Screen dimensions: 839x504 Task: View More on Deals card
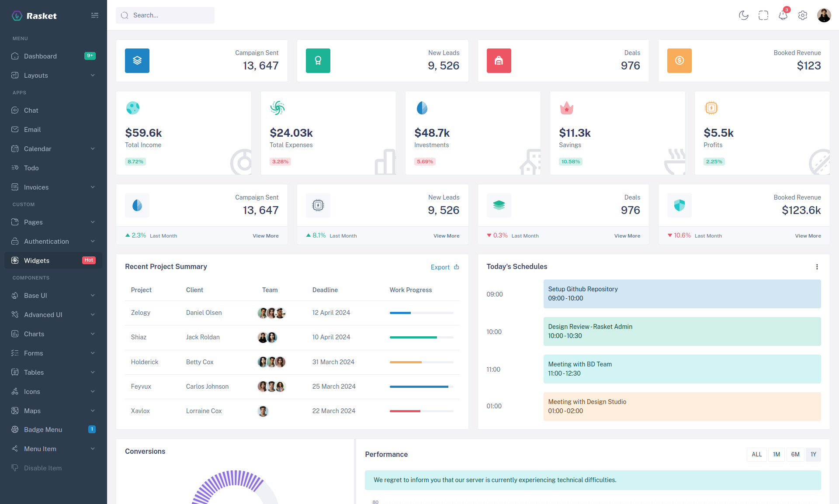coord(627,236)
